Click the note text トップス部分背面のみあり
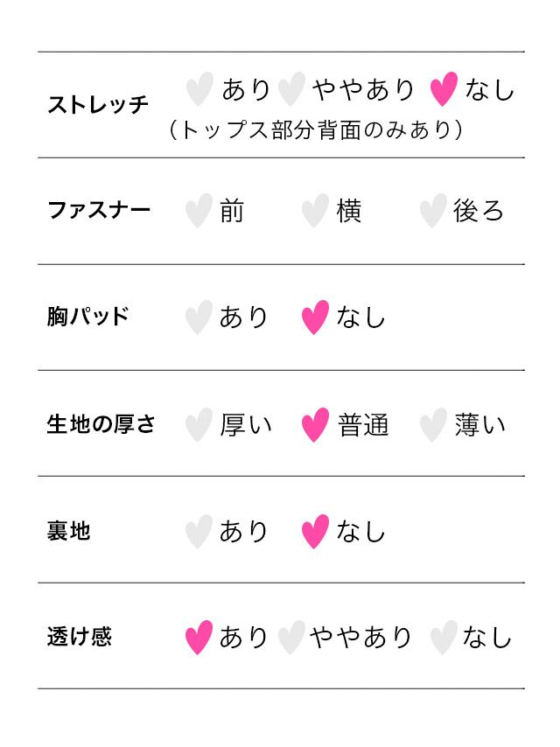This screenshot has height=747, width=560. pyautogui.click(x=315, y=129)
